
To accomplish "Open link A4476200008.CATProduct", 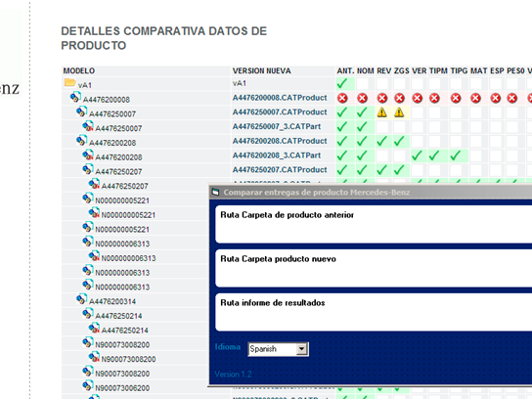I will [280, 98].
